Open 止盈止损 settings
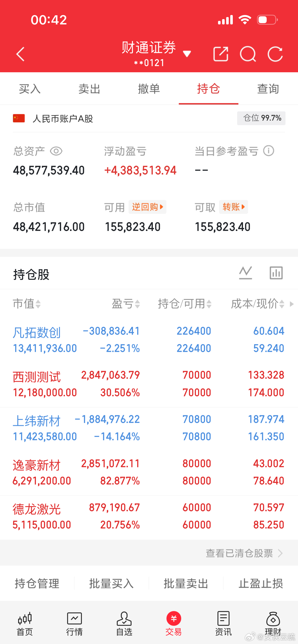The height and width of the screenshot is (644, 298). pos(261,583)
